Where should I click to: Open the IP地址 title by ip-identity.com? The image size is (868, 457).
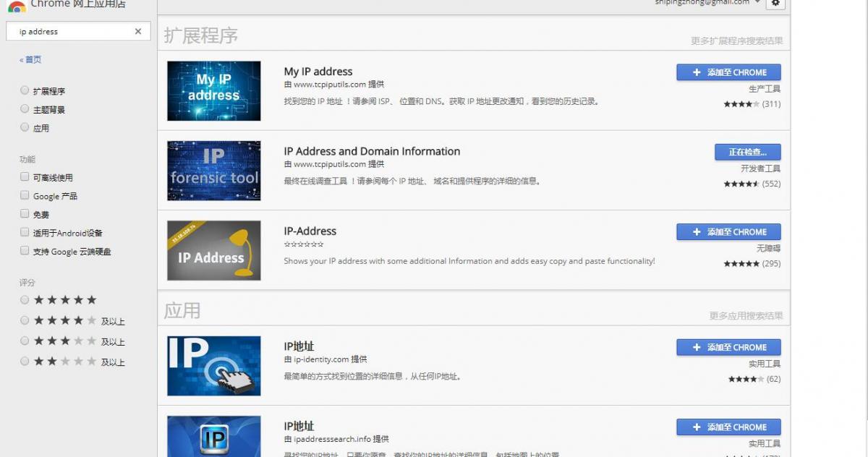[x=299, y=346]
